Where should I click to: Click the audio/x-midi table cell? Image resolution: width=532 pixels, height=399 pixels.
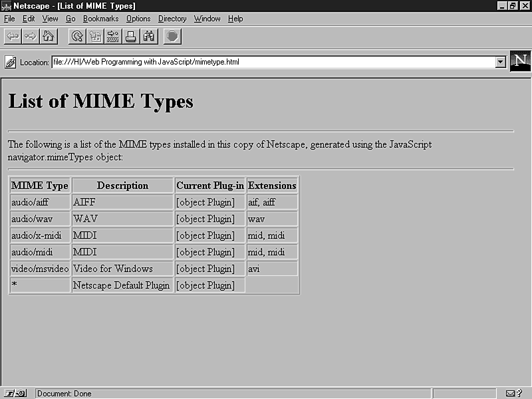pyautogui.click(x=40, y=235)
